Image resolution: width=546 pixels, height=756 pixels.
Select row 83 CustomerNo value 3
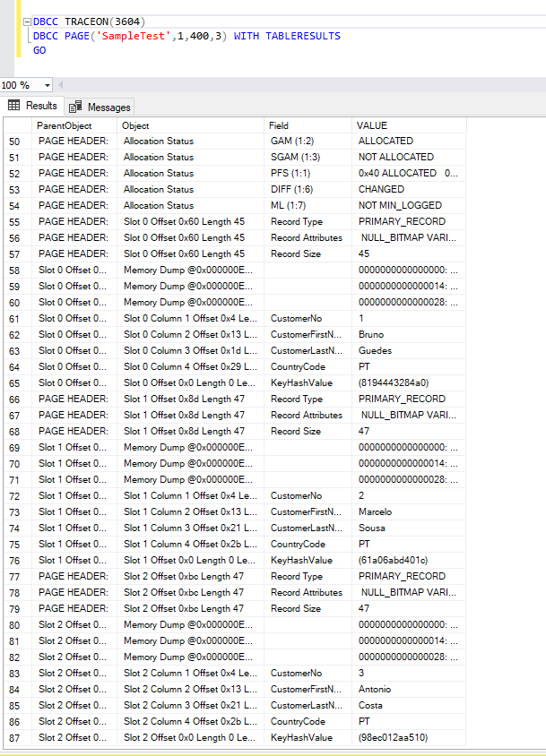pos(409,673)
